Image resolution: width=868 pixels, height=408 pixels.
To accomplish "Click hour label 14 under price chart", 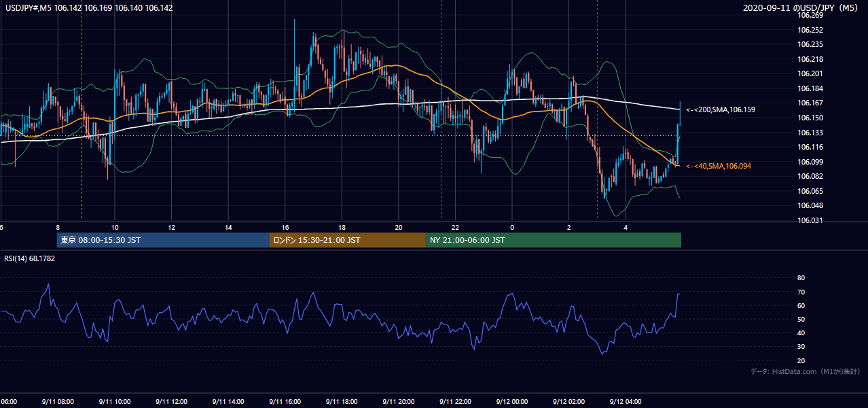I will 229,227.
